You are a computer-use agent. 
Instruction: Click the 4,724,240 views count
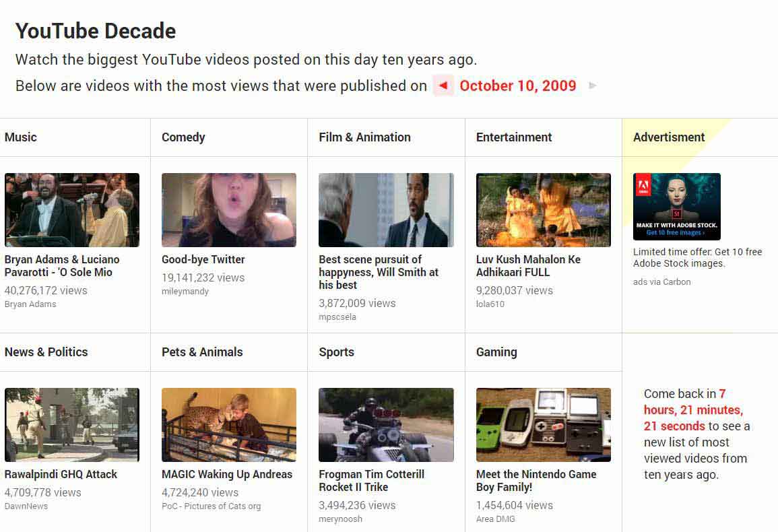200,492
